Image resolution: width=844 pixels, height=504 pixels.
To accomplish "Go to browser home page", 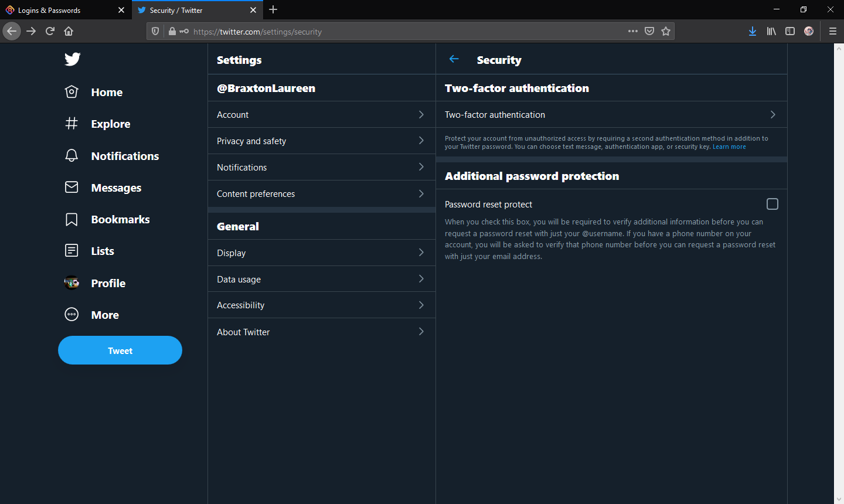I will click(69, 31).
